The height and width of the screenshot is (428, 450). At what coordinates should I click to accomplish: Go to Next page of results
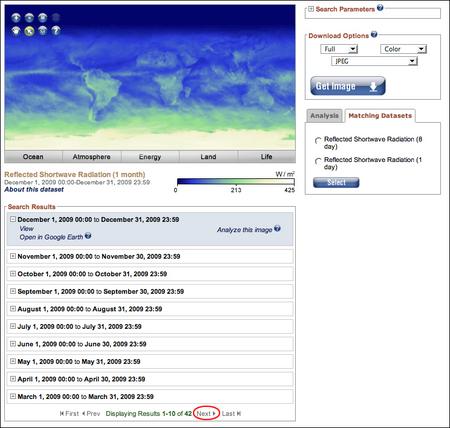point(206,413)
